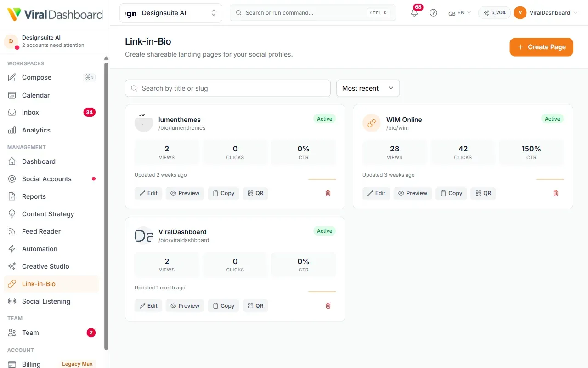Click the user avatar V icon
The image size is (588, 368).
520,13
